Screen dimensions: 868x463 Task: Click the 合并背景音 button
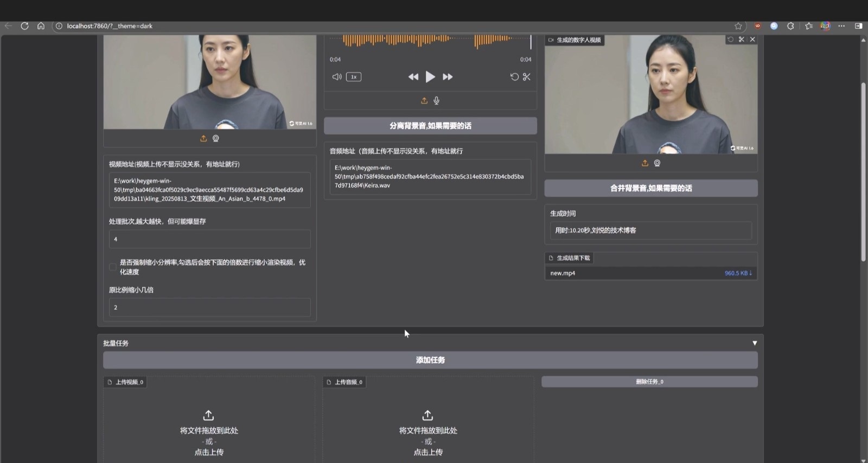[x=650, y=188]
